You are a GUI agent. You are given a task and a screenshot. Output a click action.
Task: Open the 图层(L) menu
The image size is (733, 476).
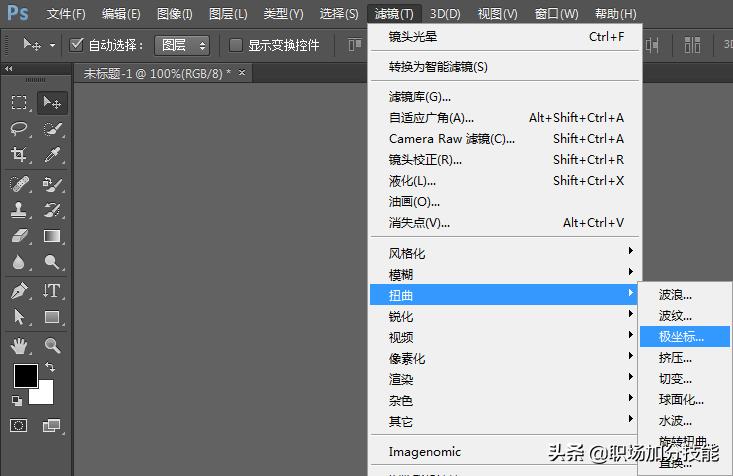pyautogui.click(x=228, y=14)
